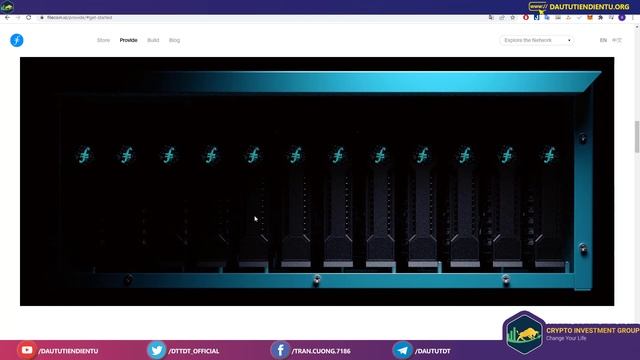This screenshot has width=640, height=360.
Task: View site information via lock icon
Action: [42, 18]
